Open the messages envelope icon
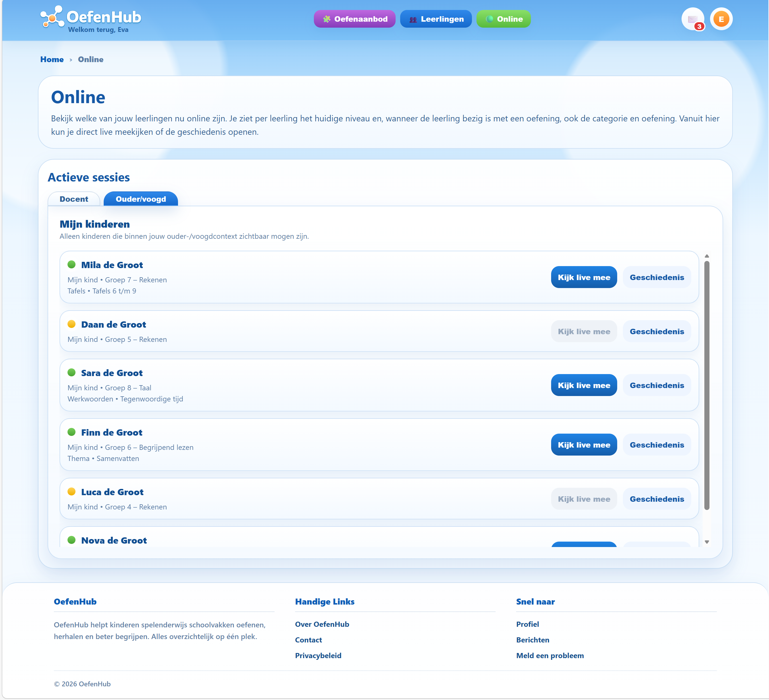The height and width of the screenshot is (700, 769). [693, 19]
